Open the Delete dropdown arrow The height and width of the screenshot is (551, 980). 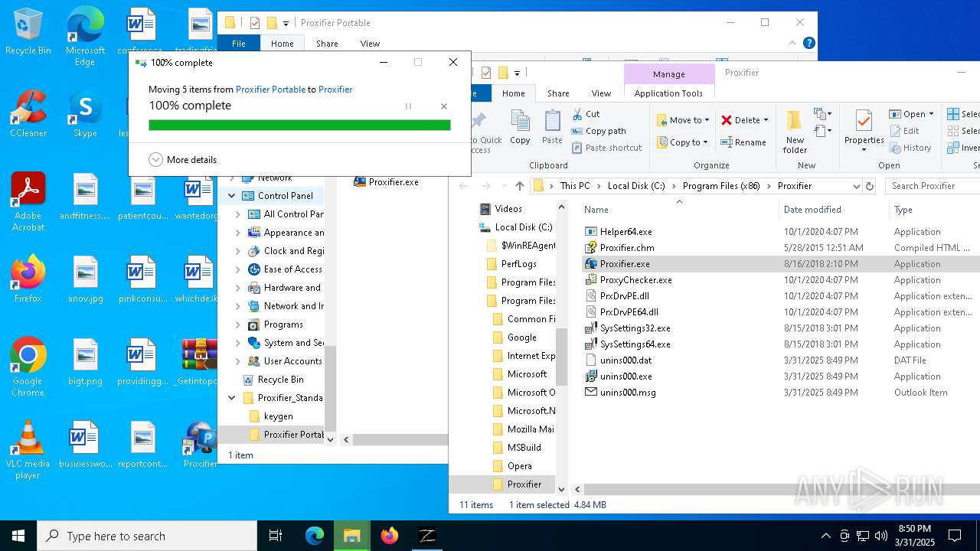[x=766, y=120]
